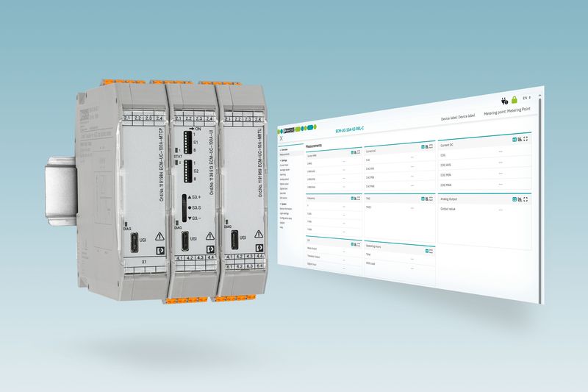Click the green lock login icon
Screen dimensions: 588x392
click(514, 99)
